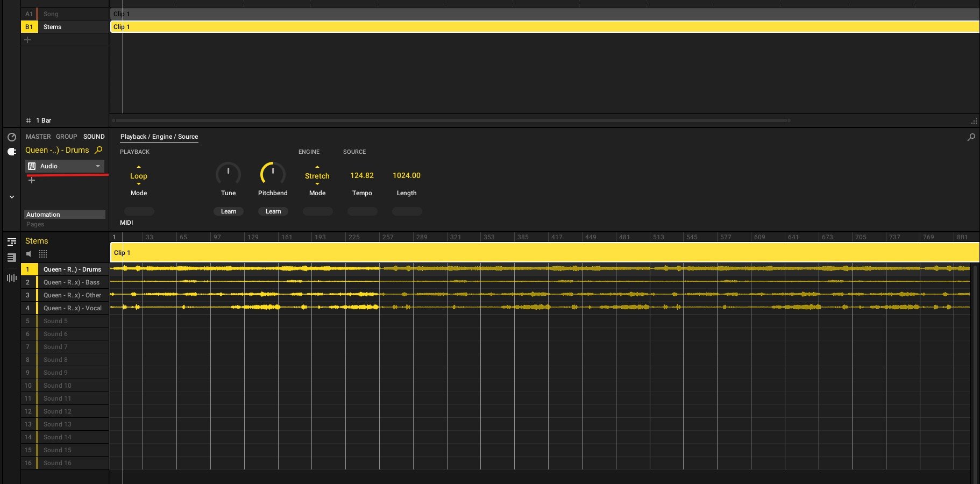Add a new group below Stems

pyautogui.click(x=27, y=40)
